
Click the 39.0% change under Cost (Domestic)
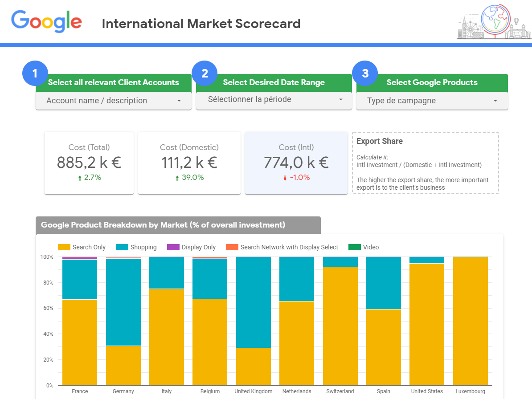click(x=193, y=177)
